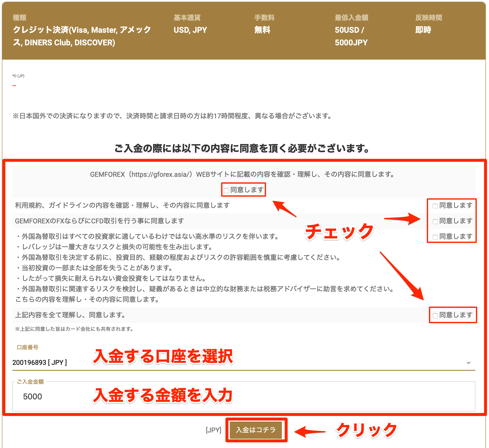Click the 無料 fee value
This screenshot has width=489, height=448.
coord(262,30)
